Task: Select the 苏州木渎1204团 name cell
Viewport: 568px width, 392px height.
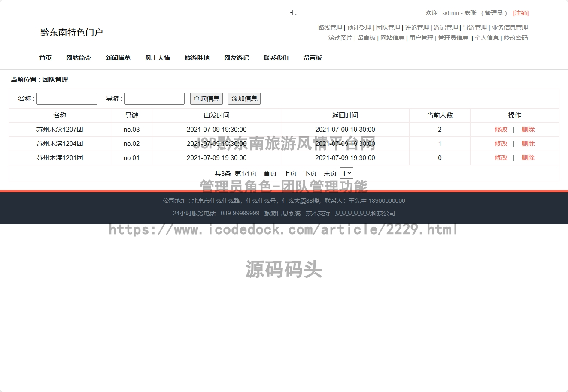Action: point(60,144)
